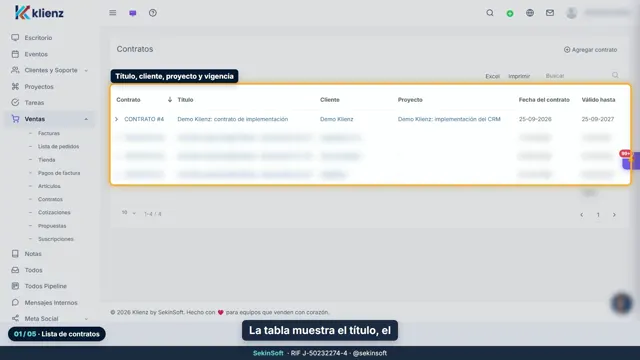Toggle the hamburger sidebar menu icon

pos(113,13)
